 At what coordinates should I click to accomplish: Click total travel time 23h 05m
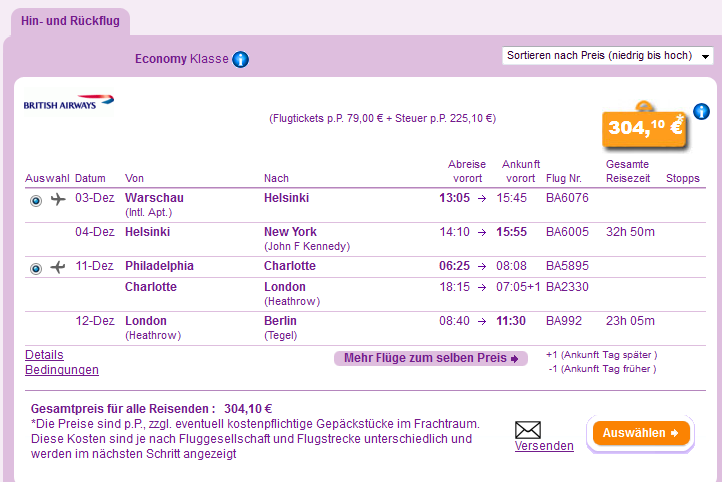(630, 321)
